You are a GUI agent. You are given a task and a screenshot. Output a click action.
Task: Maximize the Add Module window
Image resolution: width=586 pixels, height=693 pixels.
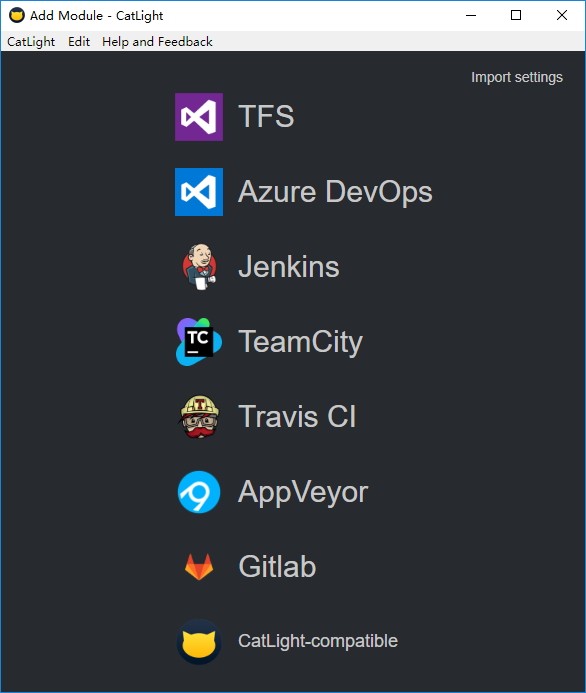[516, 15]
